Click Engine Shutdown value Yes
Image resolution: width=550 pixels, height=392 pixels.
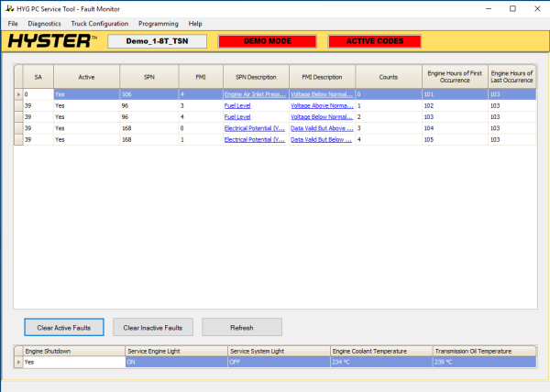click(x=74, y=362)
